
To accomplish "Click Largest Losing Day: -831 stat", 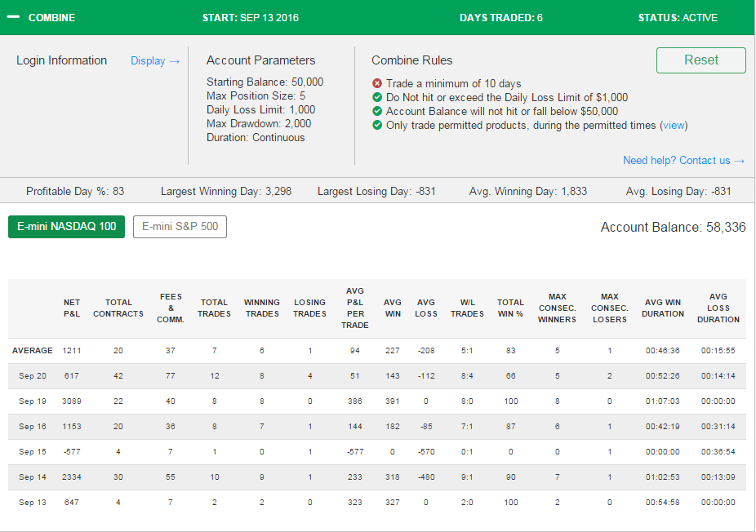I will [376, 191].
